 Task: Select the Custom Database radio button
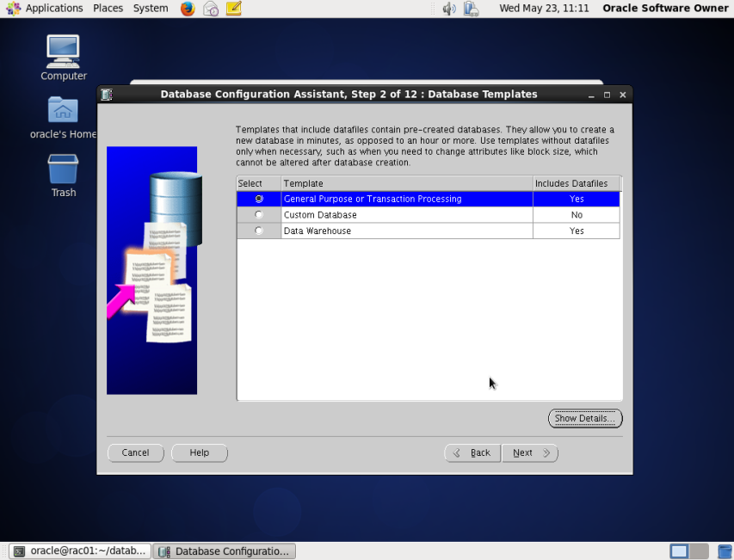(x=258, y=215)
